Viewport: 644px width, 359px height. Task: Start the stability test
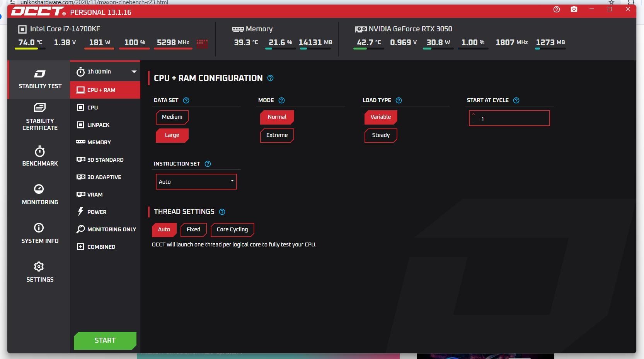[x=105, y=340]
